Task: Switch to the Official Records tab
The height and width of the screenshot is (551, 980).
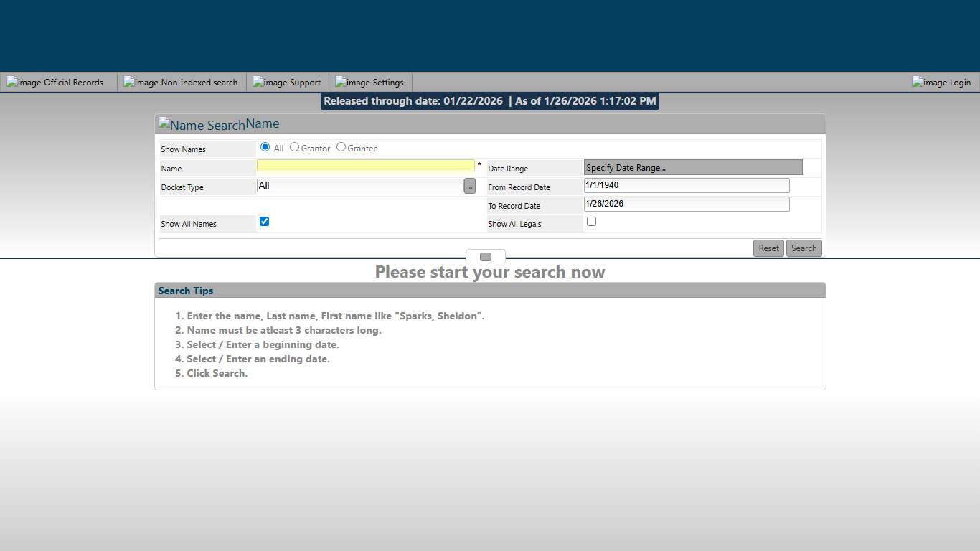Action: 56,82
